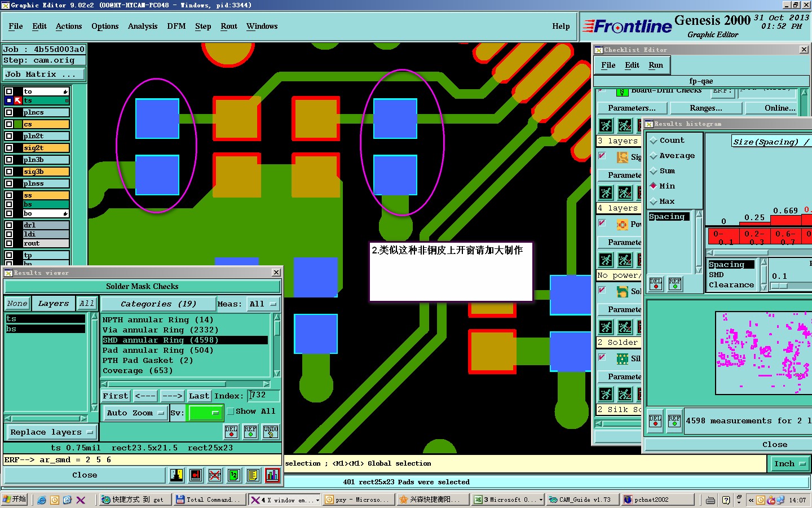Select the Max radio button

pos(654,202)
